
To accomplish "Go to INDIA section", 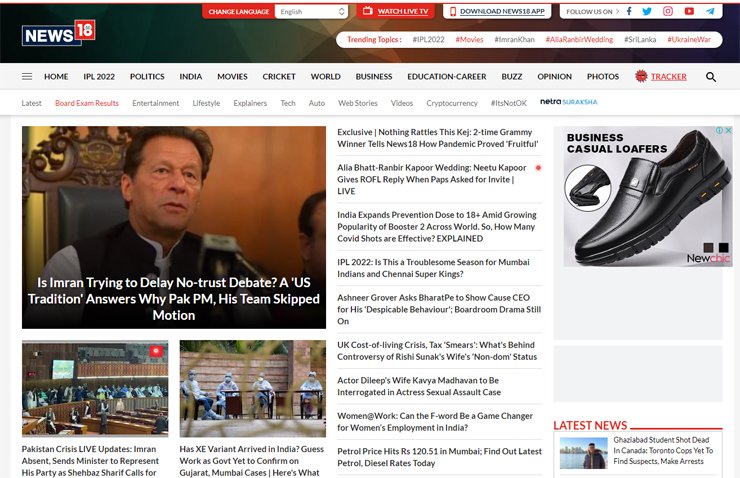I will (x=191, y=76).
